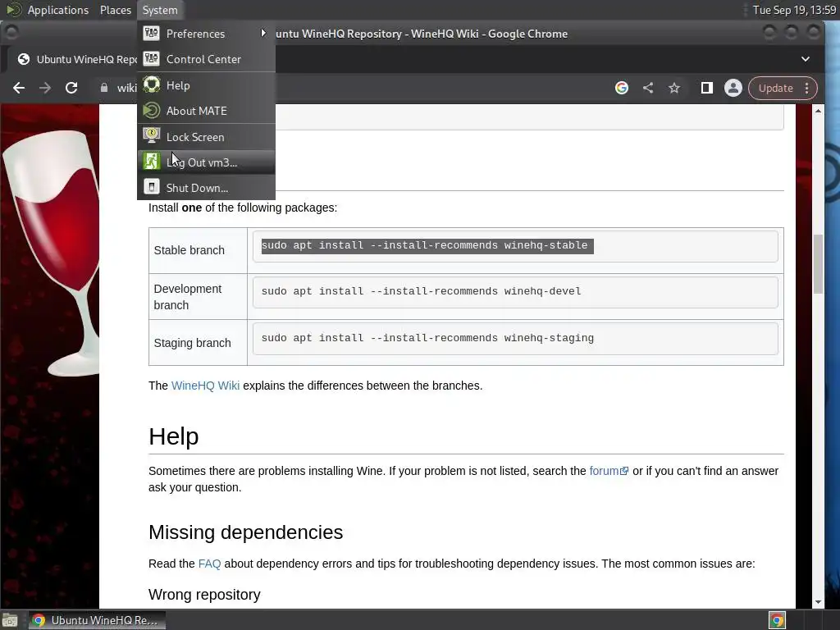Click the Preferences menu icon
Viewport: 840px width, 630px height.
[152, 33]
